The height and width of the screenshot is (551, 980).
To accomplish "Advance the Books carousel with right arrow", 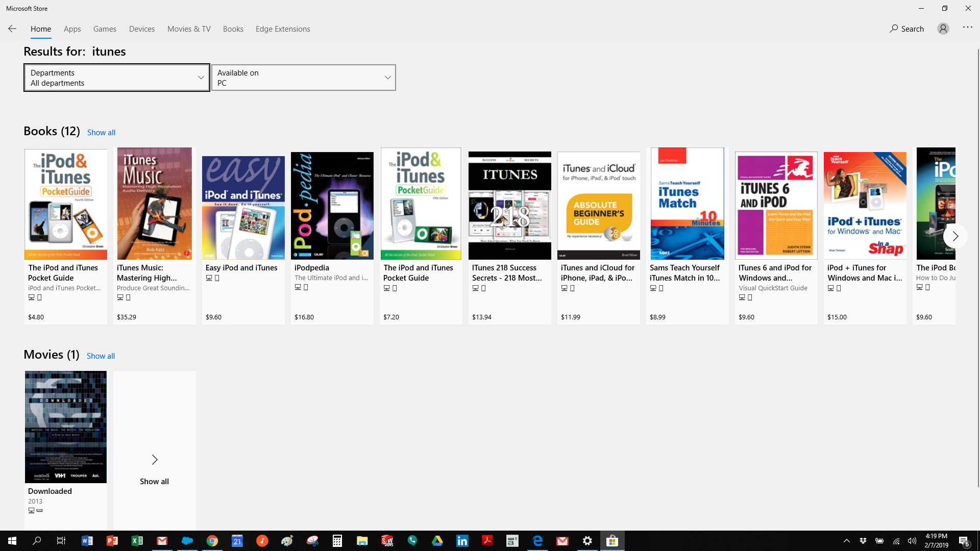I will tap(955, 236).
